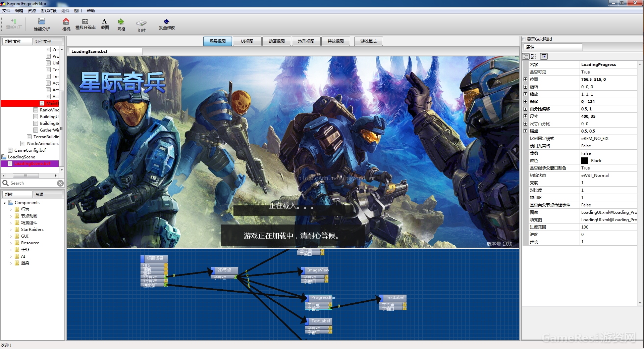Viewport: 644px width, 349px height.
Task: Click the categorized view icon in properties panel
Action: pos(526,56)
